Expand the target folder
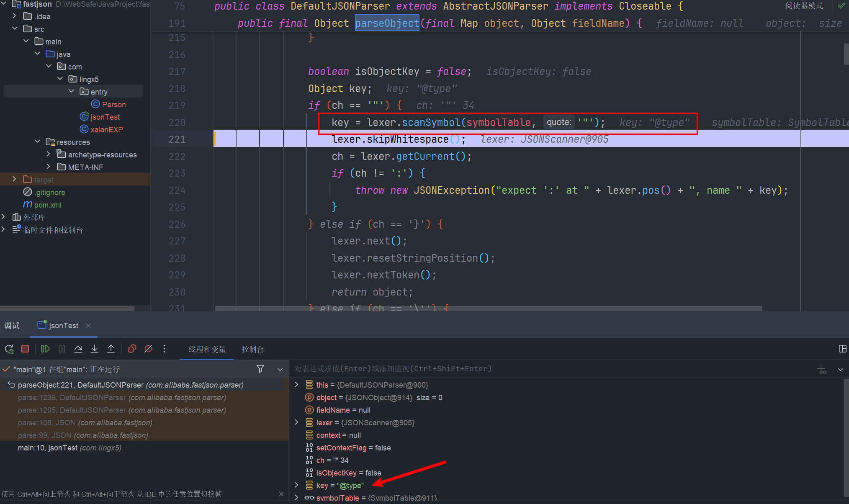 point(14,179)
